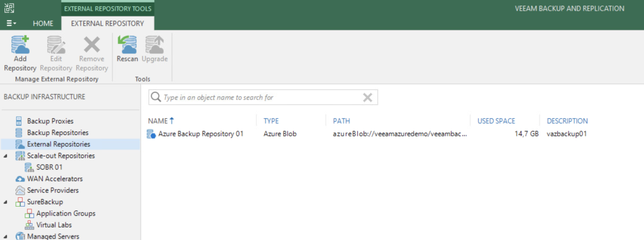Click the Service Providers icon

pos(19,190)
